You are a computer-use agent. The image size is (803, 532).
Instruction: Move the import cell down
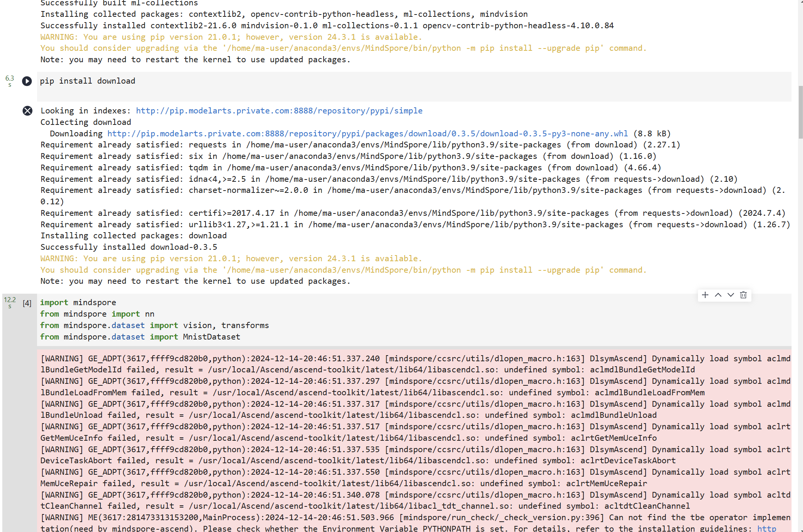pyautogui.click(x=731, y=295)
